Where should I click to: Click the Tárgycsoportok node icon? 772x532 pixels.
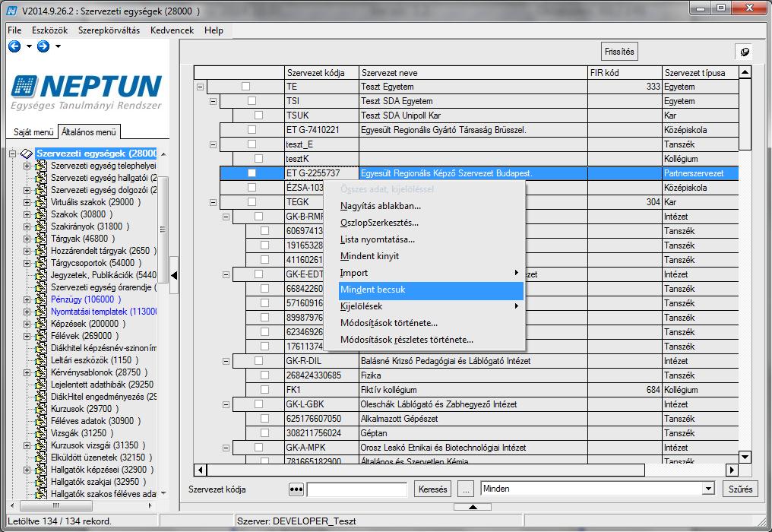pos(41,263)
